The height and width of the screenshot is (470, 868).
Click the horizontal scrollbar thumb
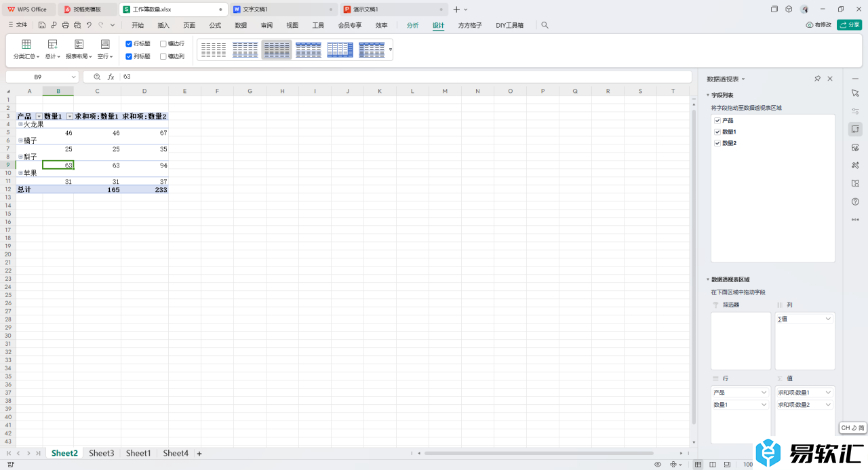click(x=539, y=453)
